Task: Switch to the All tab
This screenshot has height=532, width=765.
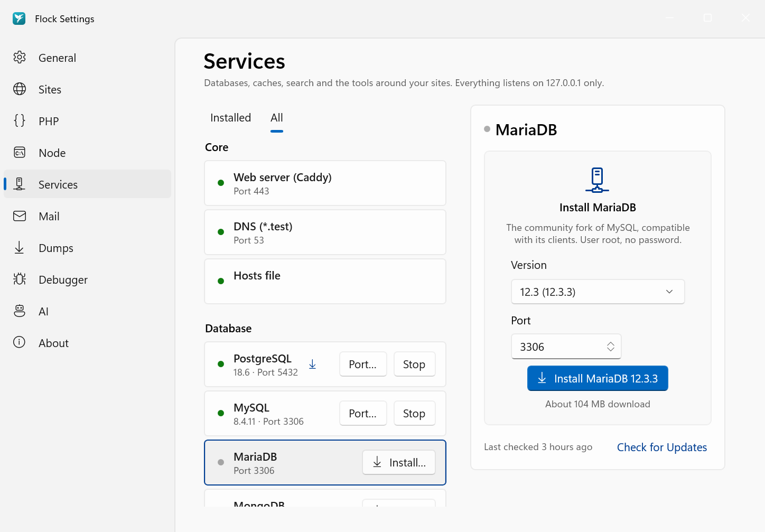Action: click(x=277, y=118)
